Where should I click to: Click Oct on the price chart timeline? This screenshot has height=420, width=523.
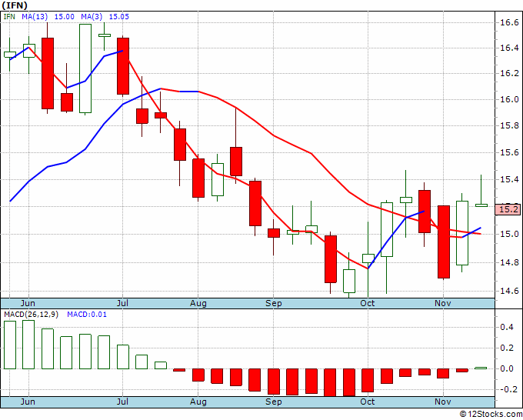tap(368, 303)
